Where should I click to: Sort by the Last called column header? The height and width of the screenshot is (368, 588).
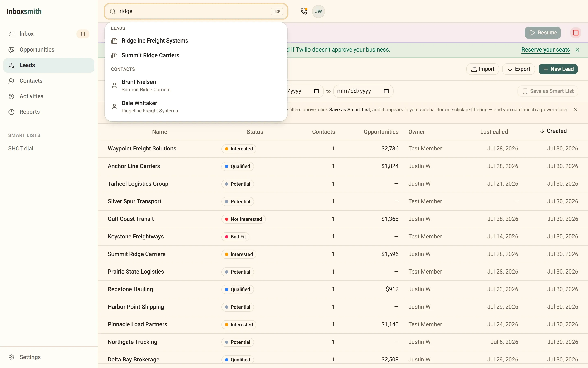point(494,132)
